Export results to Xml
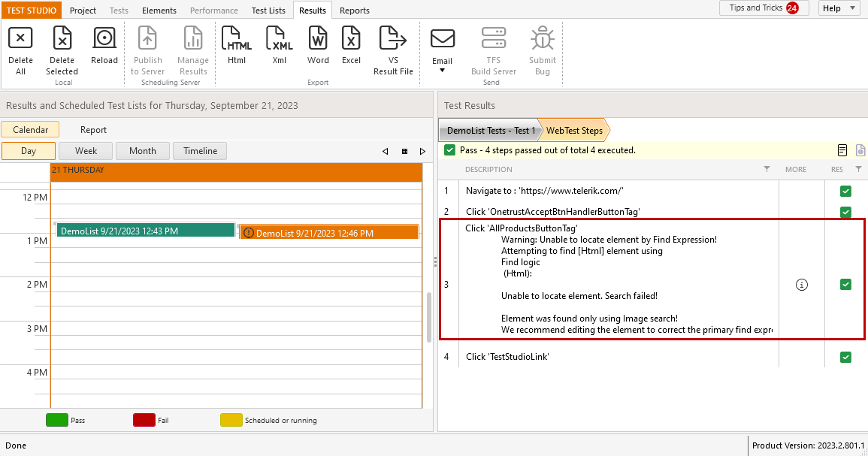The image size is (868, 456). click(x=280, y=38)
